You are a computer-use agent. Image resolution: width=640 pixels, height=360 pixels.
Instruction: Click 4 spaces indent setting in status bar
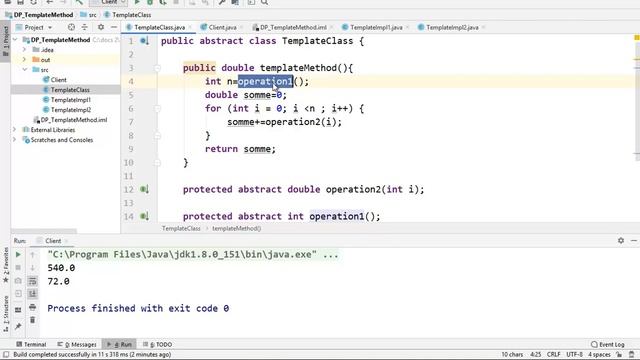[x=599, y=354]
